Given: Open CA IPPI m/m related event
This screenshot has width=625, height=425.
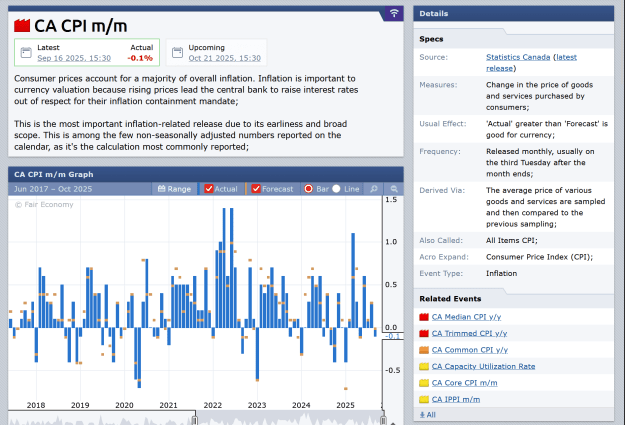Looking at the screenshot, I should click(456, 399).
